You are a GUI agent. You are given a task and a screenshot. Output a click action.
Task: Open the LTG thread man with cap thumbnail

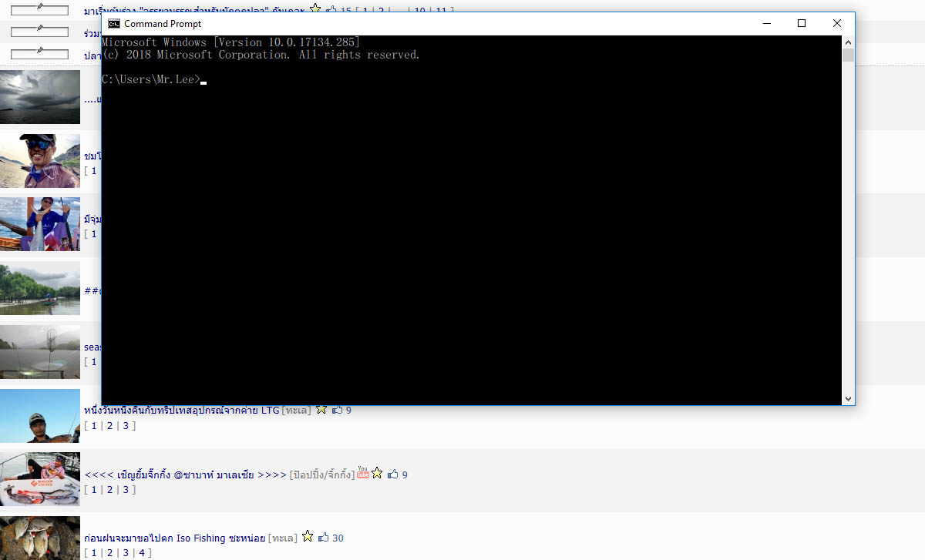40,415
